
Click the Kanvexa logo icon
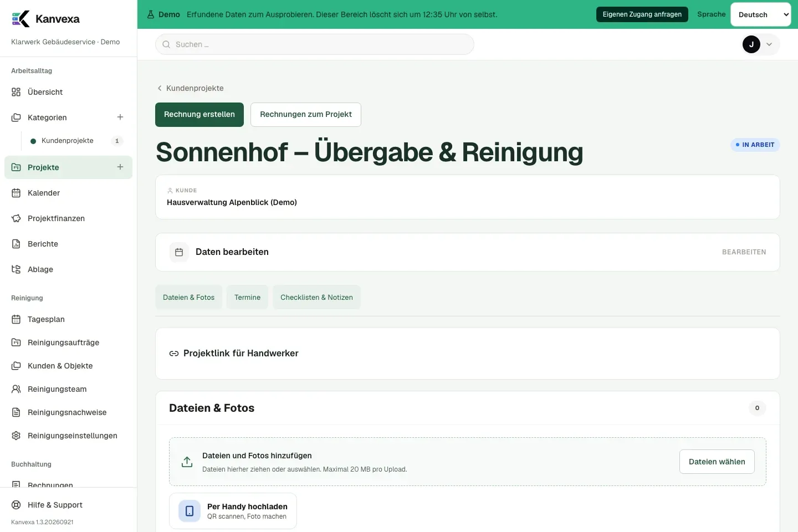[21, 19]
